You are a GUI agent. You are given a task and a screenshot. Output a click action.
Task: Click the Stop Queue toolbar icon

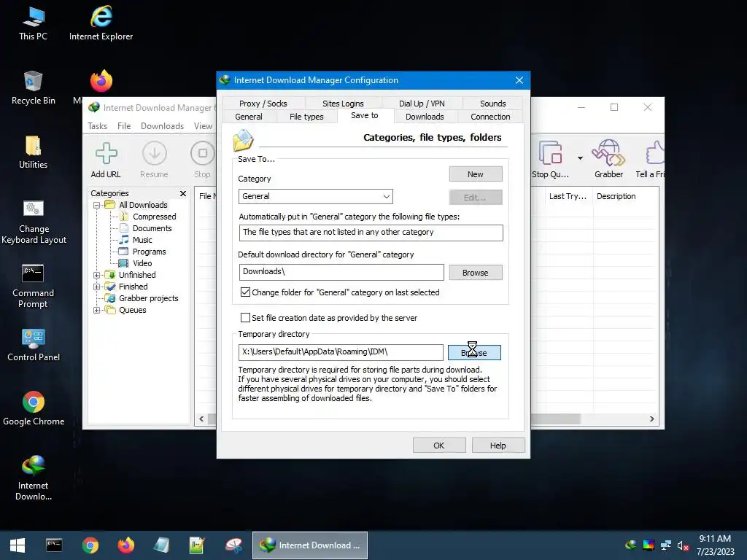click(x=550, y=160)
